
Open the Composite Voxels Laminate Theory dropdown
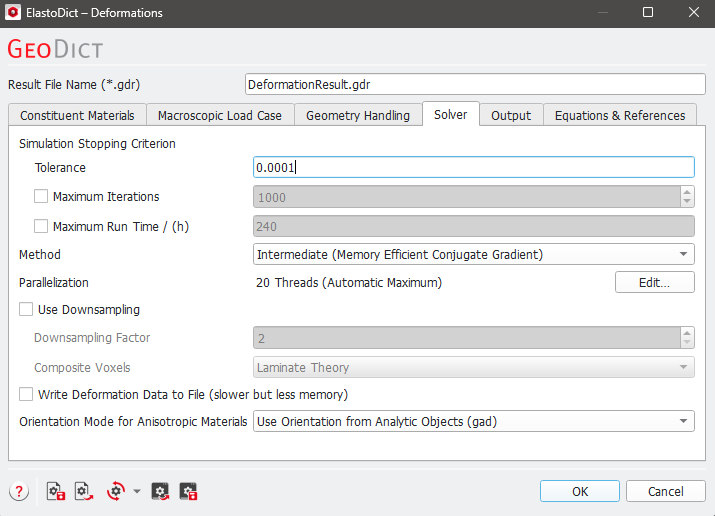pyautogui.click(x=473, y=367)
